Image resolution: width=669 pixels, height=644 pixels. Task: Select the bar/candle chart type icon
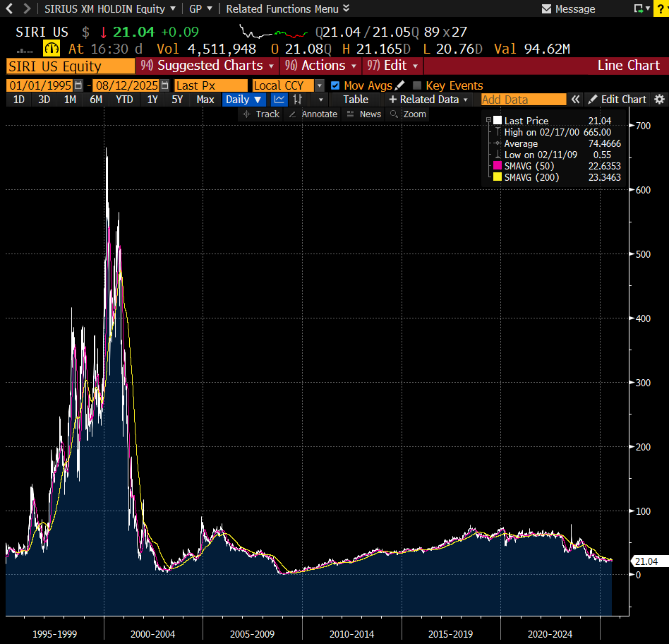click(298, 100)
